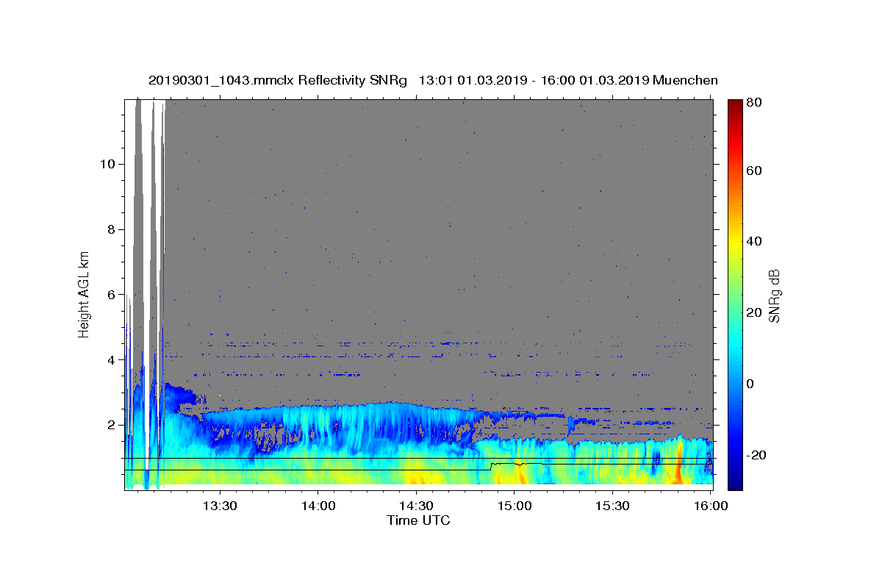The width and height of the screenshot is (882, 588).
Task: Click the 'Time UTC' axis label
Action: click(418, 520)
